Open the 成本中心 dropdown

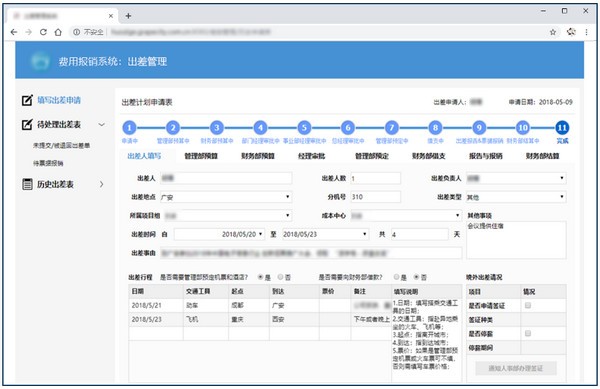click(x=406, y=216)
